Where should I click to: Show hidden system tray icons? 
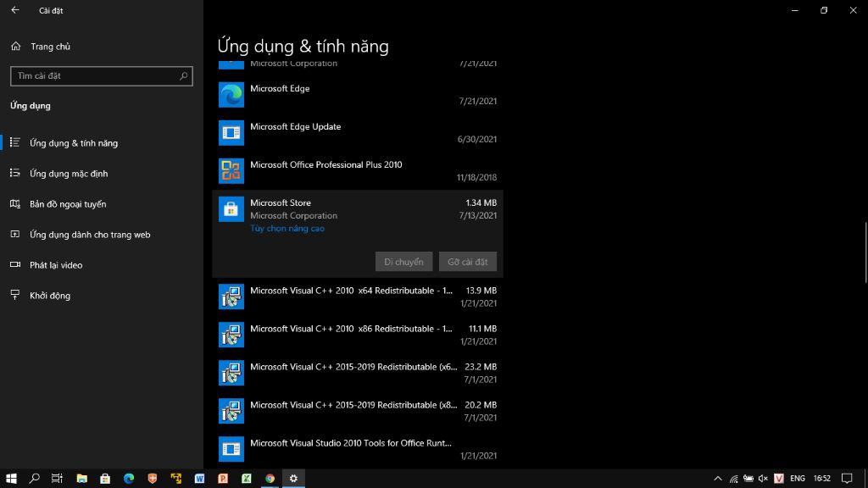[x=718, y=478]
